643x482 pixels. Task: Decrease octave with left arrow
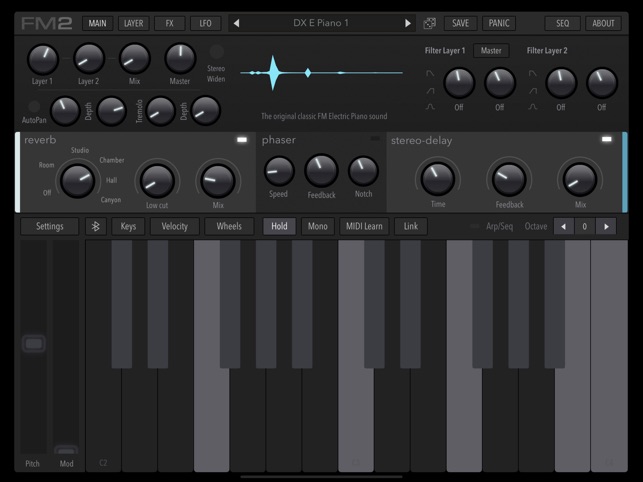564,226
